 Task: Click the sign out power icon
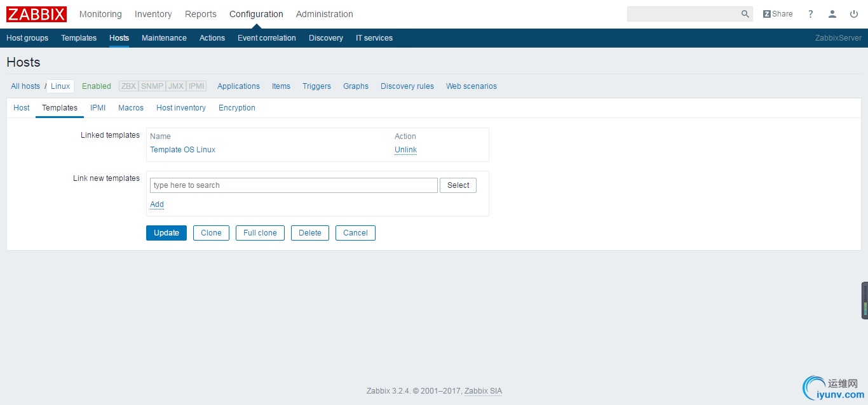[x=854, y=14]
